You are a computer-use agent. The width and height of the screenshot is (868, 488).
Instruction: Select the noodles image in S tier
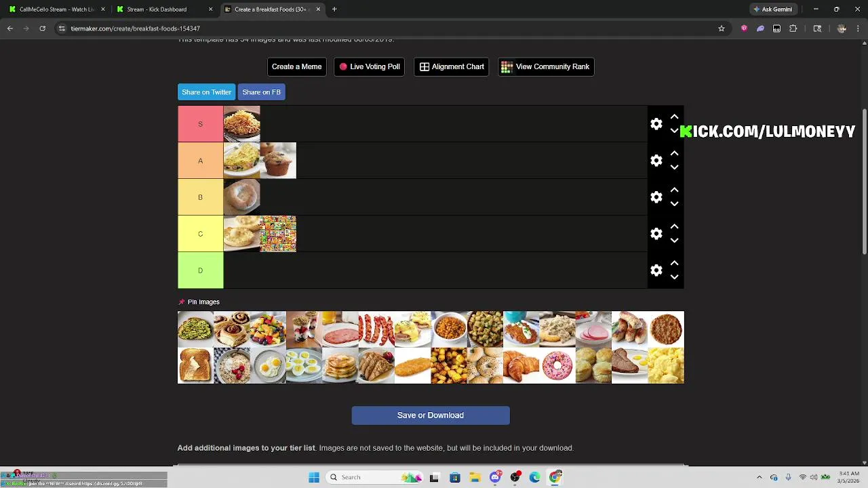tap(241, 124)
